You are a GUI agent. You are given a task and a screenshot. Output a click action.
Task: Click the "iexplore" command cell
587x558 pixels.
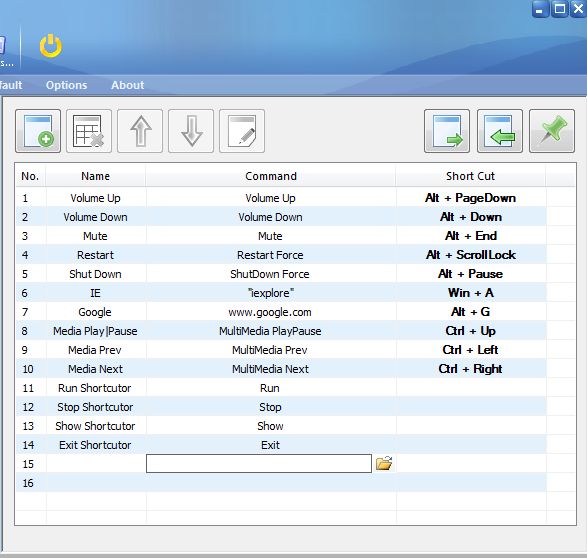271,293
